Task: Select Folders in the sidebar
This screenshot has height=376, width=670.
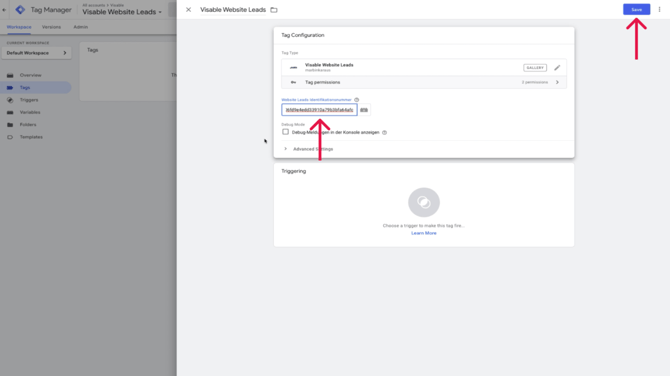Action: coord(28,125)
